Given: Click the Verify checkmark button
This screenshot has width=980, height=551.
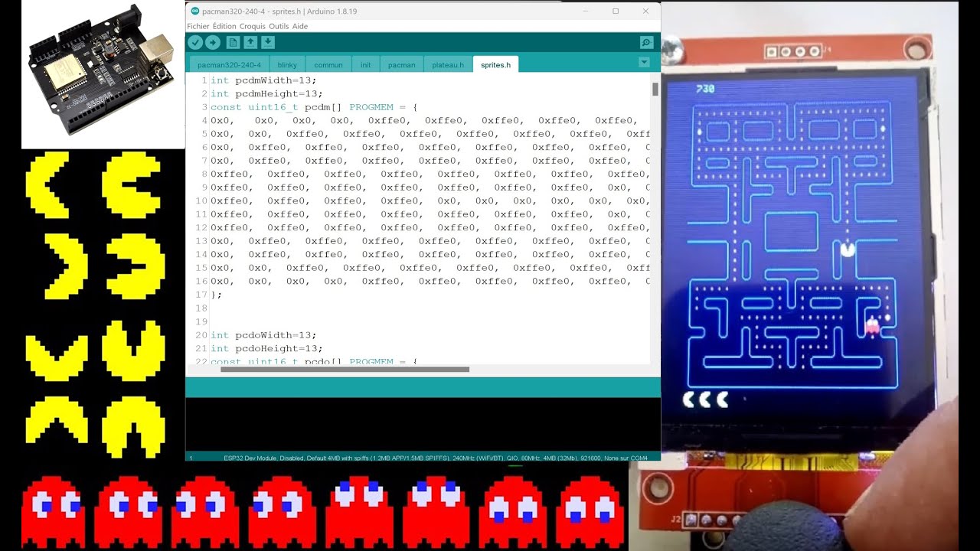Looking at the screenshot, I should tap(195, 43).
